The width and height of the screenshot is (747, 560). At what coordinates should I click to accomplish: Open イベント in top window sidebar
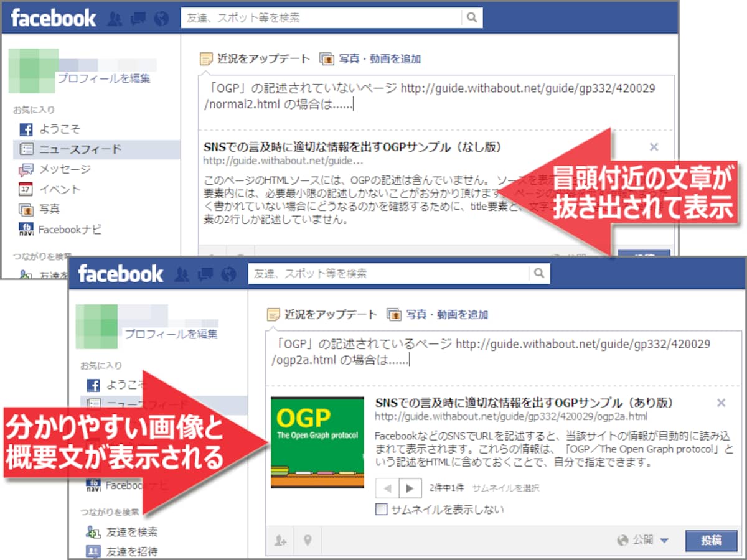60,189
